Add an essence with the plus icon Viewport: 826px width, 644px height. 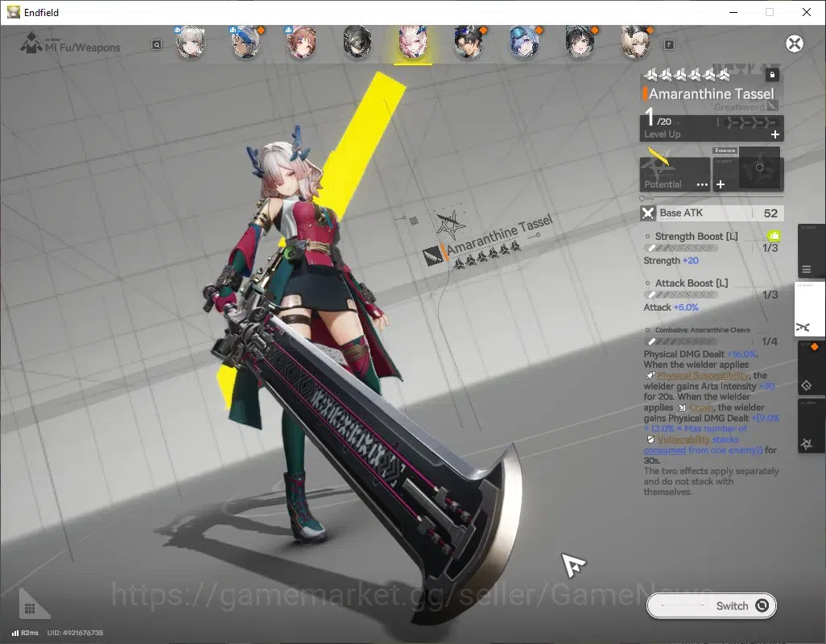721,184
